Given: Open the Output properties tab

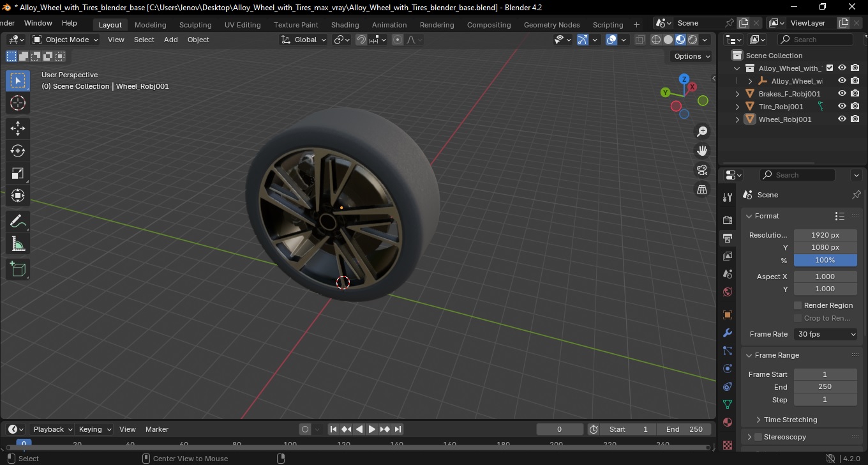Looking at the screenshot, I should 728,238.
